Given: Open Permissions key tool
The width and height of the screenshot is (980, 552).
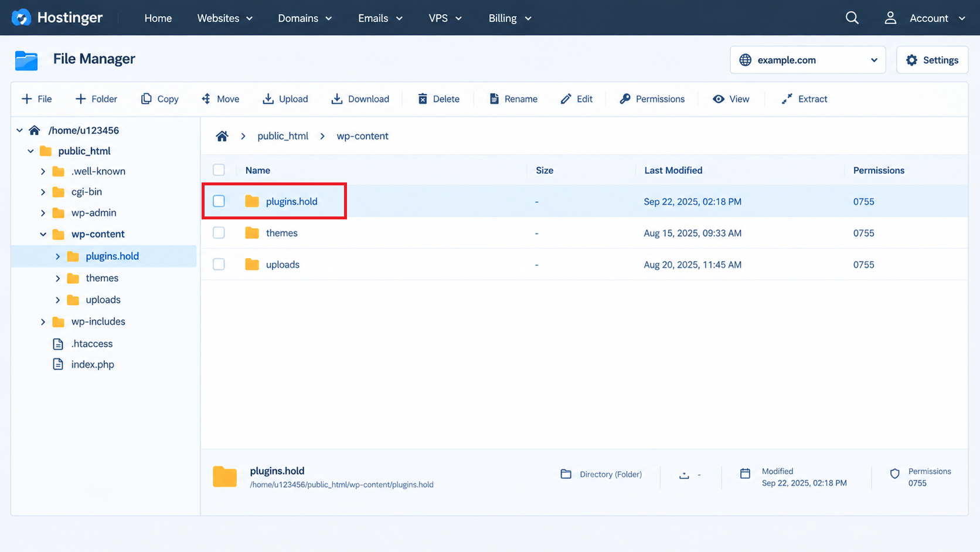Looking at the screenshot, I should (x=652, y=99).
